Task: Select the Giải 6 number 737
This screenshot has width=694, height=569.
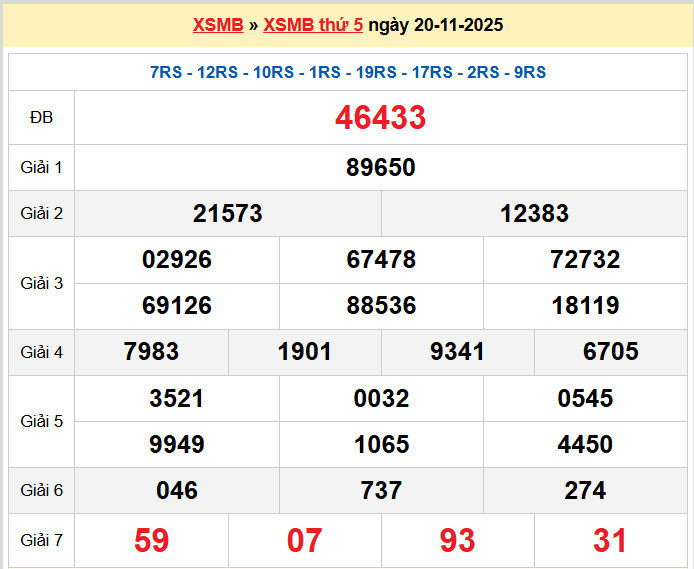Action: tap(381, 491)
